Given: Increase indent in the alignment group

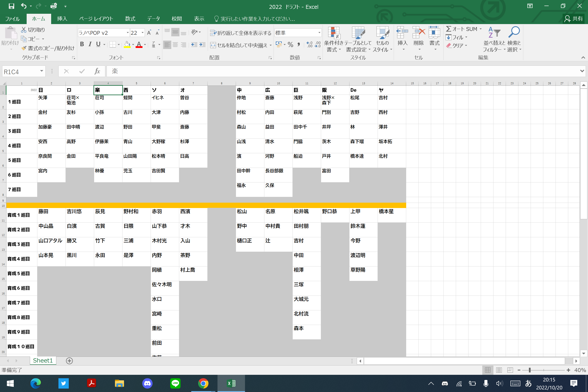Looking at the screenshot, I should click(x=202, y=45).
